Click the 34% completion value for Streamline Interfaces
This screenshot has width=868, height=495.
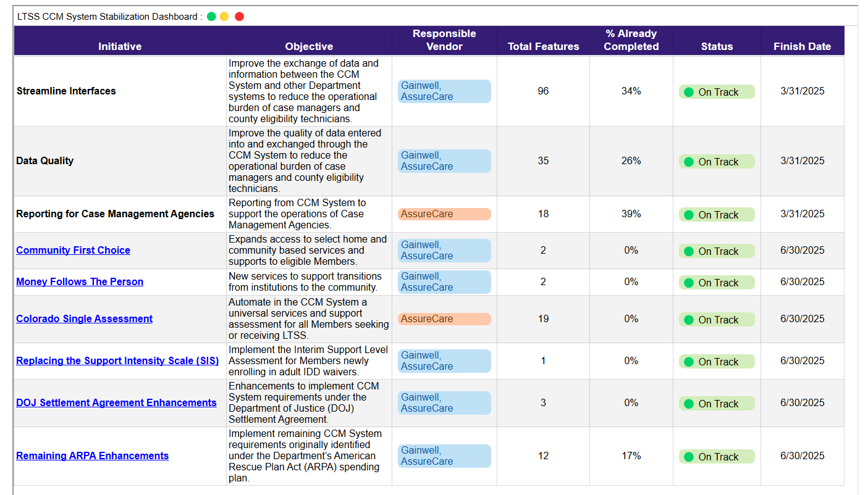(x=631, y=91)
